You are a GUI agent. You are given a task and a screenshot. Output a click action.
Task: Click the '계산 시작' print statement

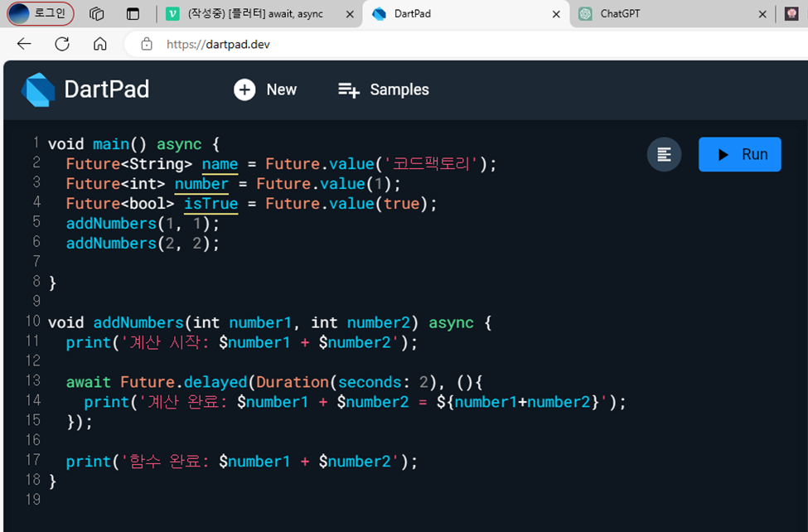click(x=242, y=343)
